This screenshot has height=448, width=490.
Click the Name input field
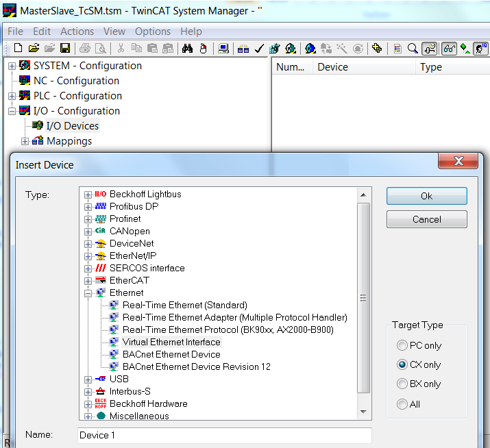[224, 435]
